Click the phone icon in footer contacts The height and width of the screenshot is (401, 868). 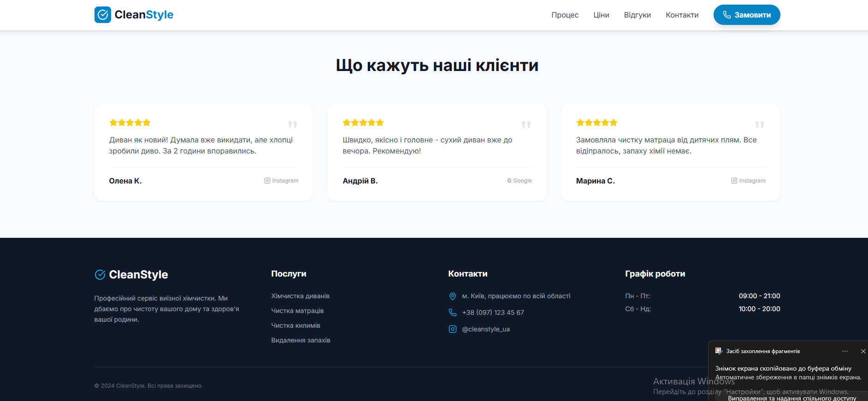[x=453, y=313]
